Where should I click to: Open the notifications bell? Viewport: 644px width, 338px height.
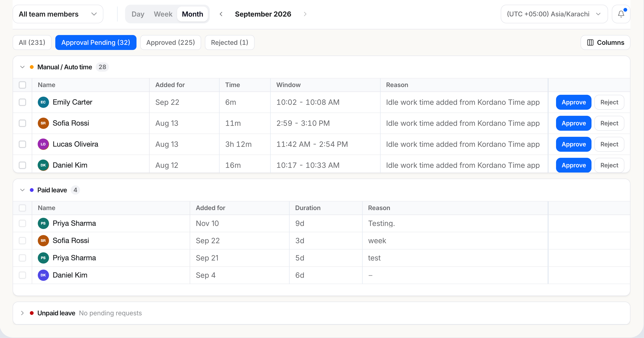621,14
